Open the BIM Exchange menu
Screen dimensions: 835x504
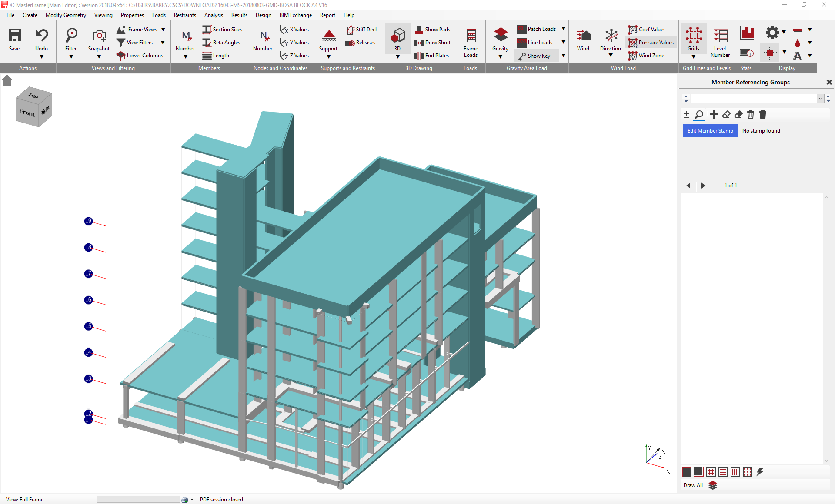pos(295,15)
